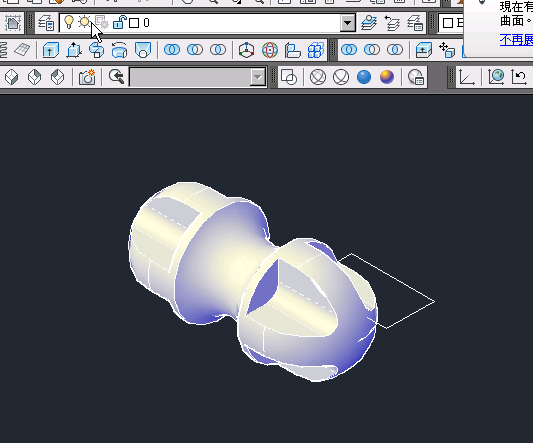Click the UCS icon

pos(467,77)
